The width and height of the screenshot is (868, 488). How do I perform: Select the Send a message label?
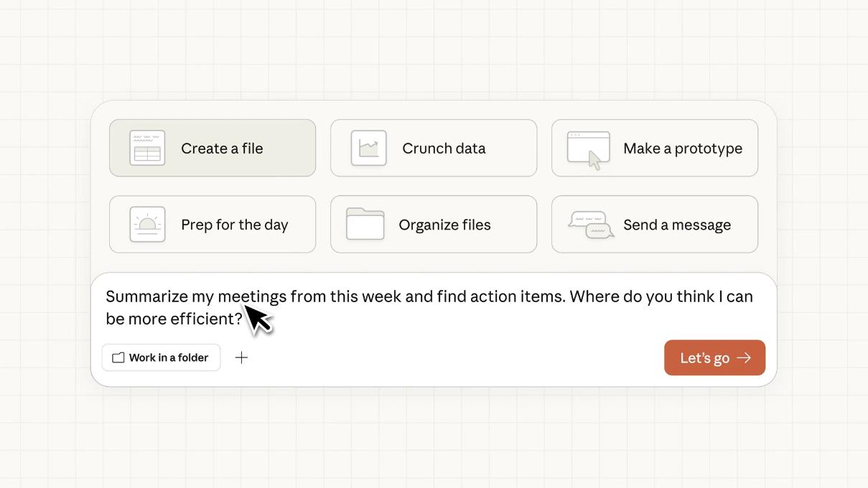676,225
